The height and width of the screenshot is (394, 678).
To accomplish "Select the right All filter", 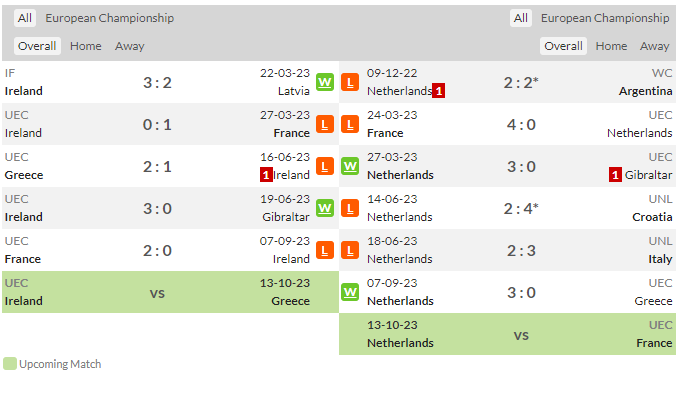I will coord(521,18).
